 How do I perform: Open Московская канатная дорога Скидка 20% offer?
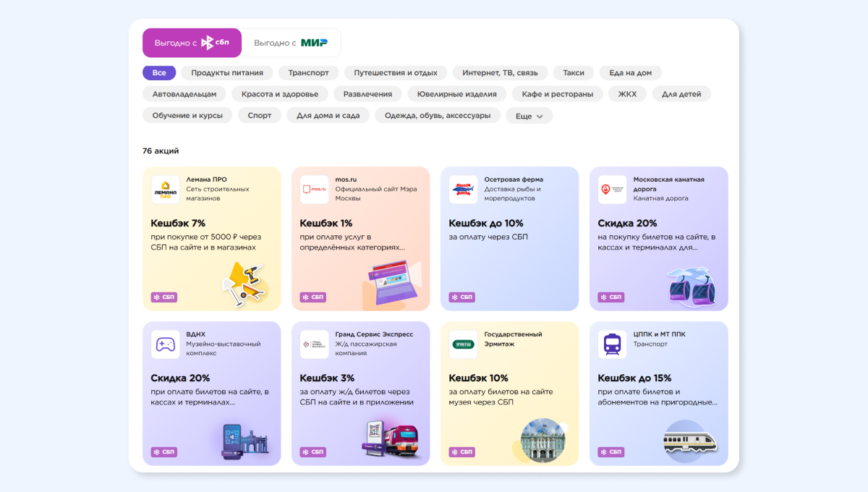pyautogui.click(x=659, y=239)
